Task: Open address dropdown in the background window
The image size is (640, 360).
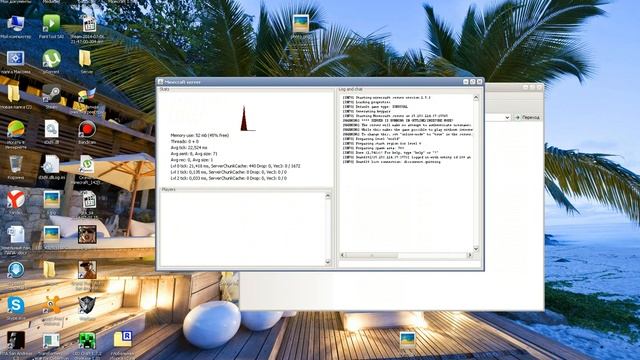Action: point(507,117)
